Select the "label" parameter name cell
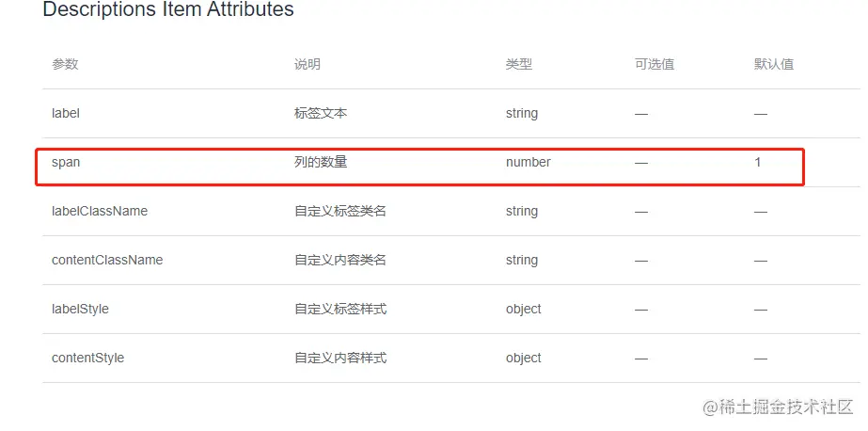The width and height of the screenshot is (868, 431). 66,113
